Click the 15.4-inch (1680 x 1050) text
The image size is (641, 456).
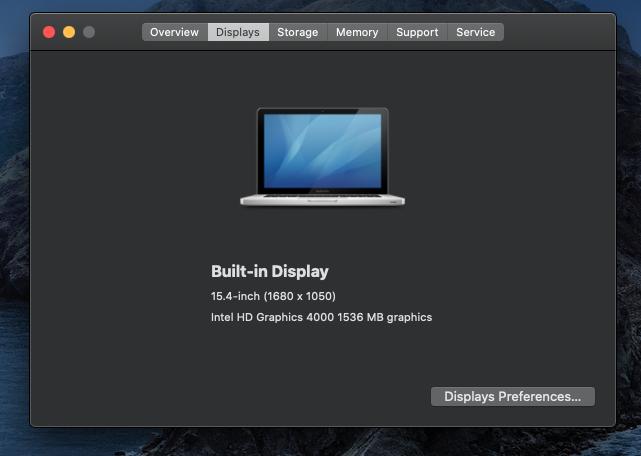pos(273,296)
